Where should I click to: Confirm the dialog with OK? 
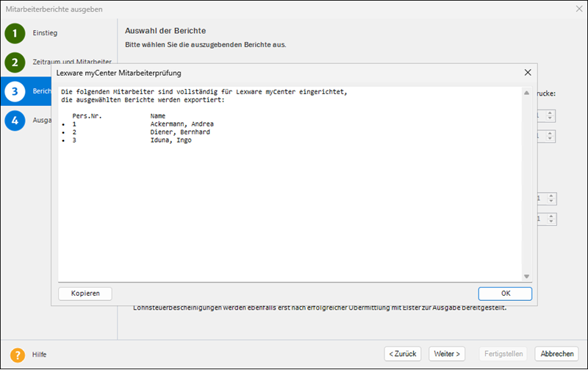click(505, 293)
